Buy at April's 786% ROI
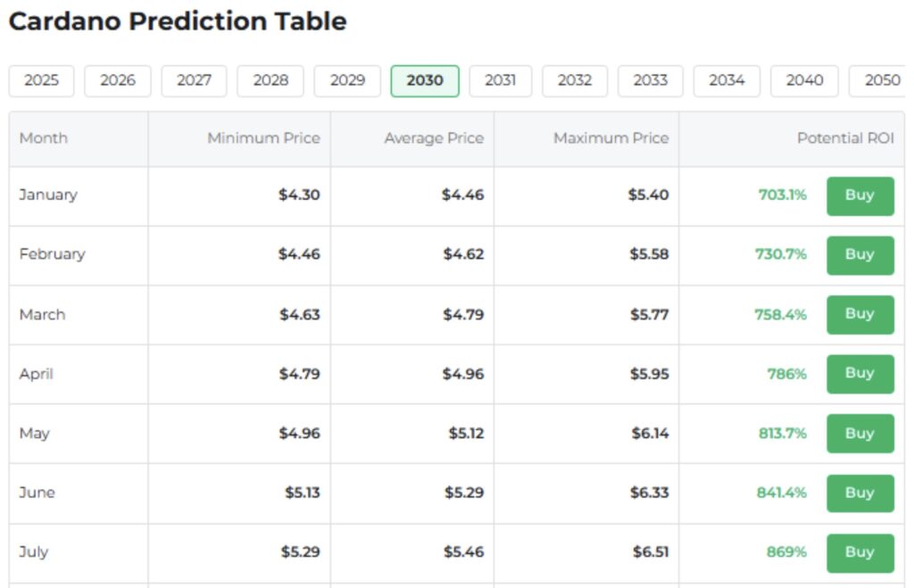 click(860, 374)
